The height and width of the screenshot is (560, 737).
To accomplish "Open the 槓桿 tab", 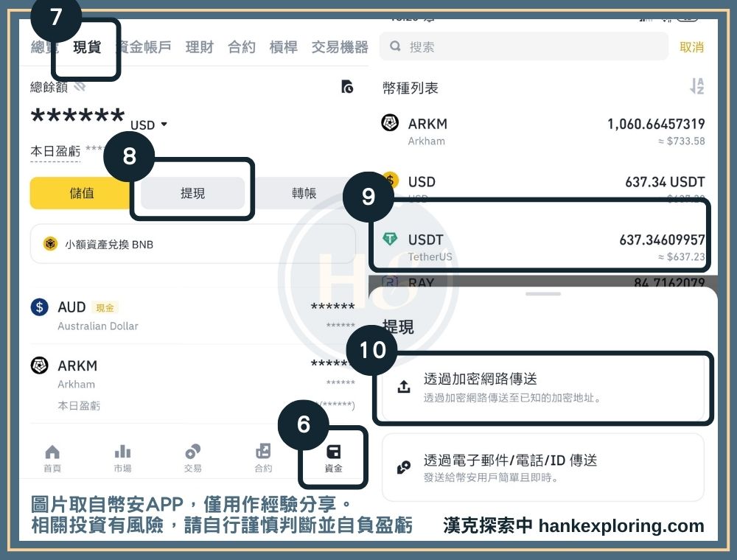I will pyautogui.click(x=284, y=47).
